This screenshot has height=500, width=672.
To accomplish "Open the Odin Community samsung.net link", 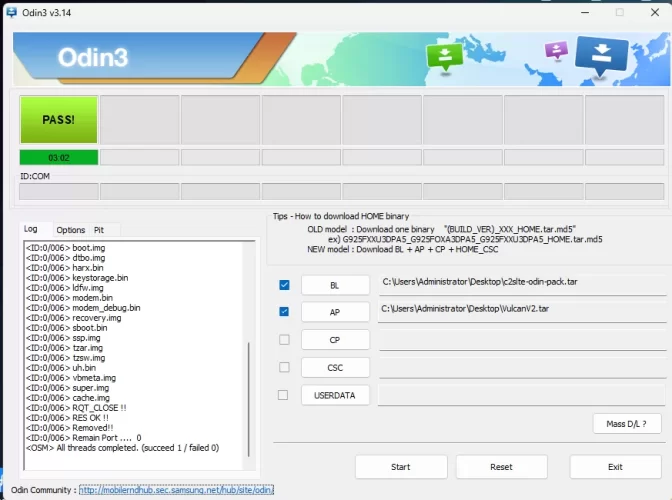I will [x=177, y=490].
